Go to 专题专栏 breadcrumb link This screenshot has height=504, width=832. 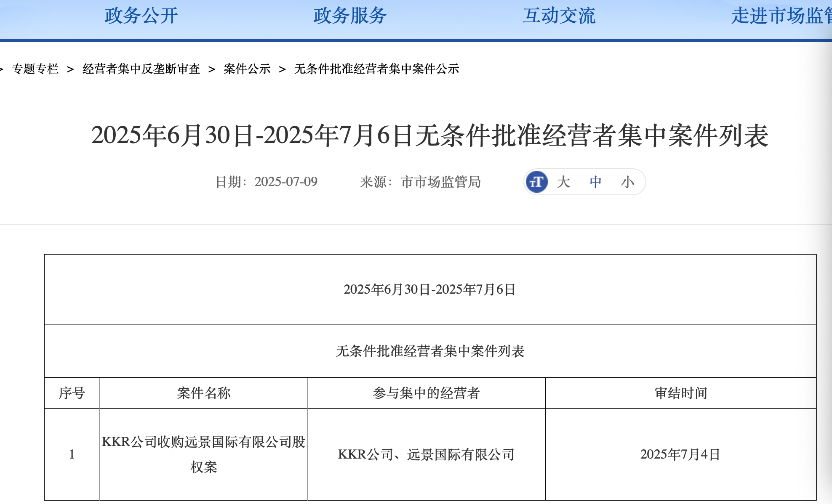(35, 69)
